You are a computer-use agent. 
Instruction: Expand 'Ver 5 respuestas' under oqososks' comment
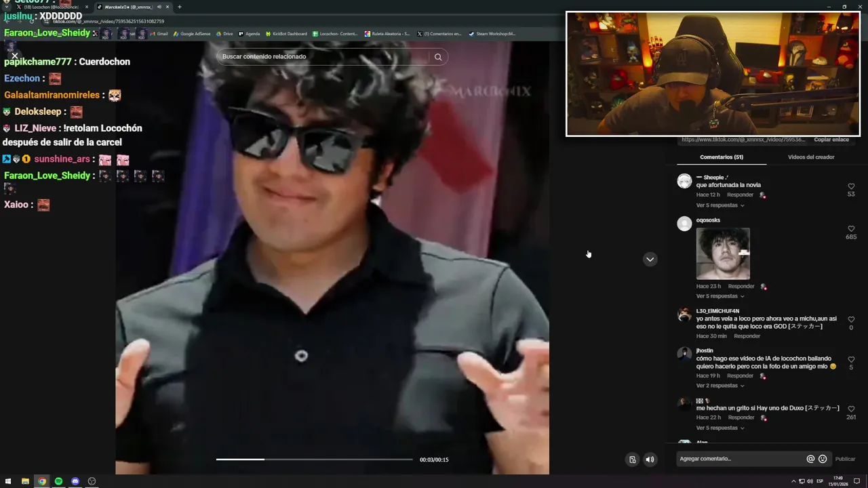720,296
